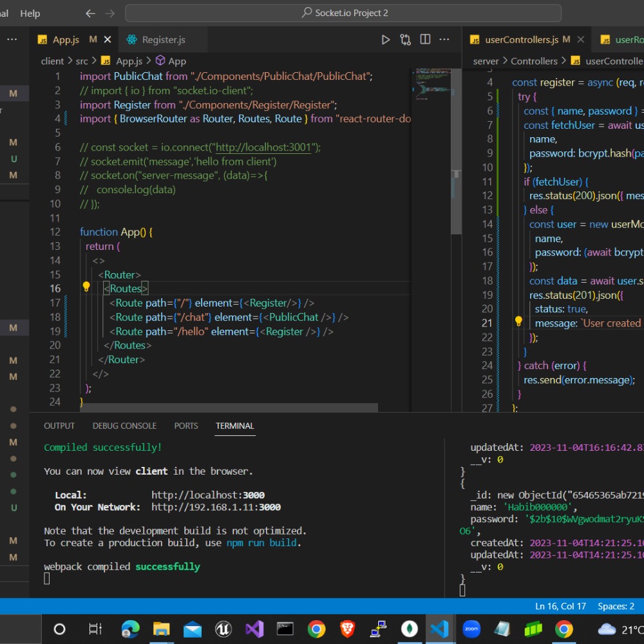Close the App.js editor tab
Image resolution: width=644 pixels, height=644 pixels.
click(108, 39)
